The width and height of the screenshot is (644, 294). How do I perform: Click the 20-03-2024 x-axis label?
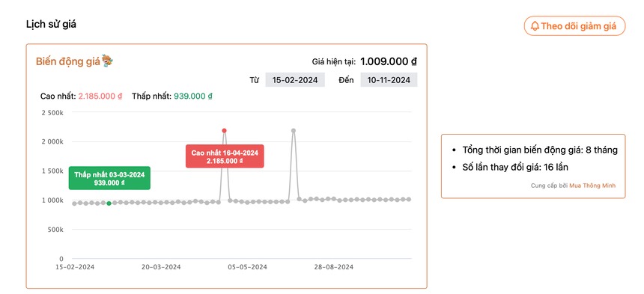[161, 267]
